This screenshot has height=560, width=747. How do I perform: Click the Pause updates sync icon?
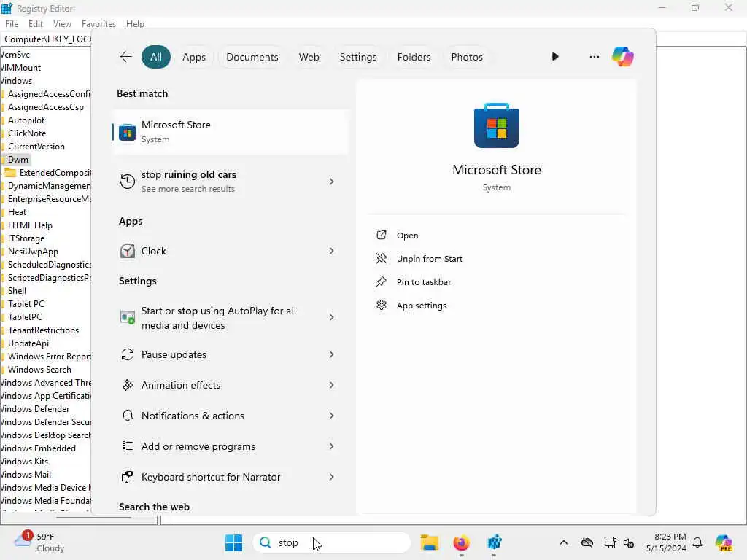(127, 354)
